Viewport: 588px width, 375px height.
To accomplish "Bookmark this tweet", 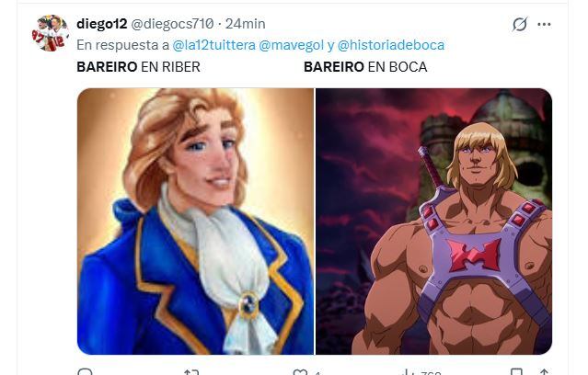I will pyautogui.click(x=516, y=372).
